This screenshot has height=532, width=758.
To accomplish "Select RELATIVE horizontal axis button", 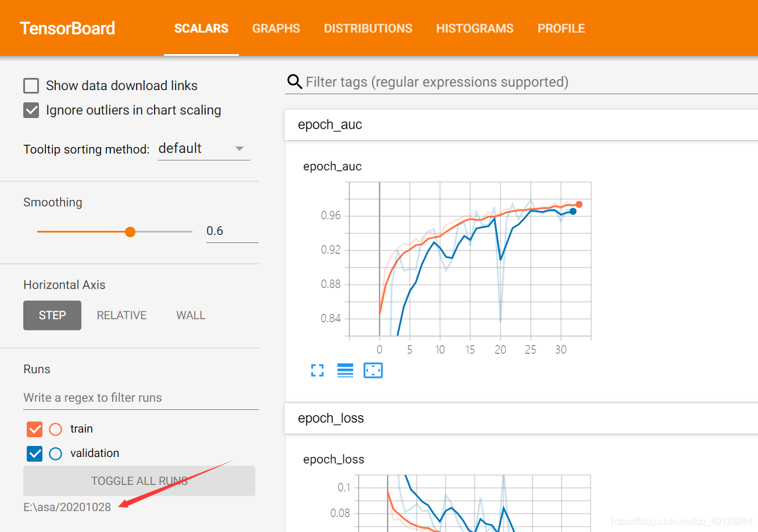I will 121,315.
